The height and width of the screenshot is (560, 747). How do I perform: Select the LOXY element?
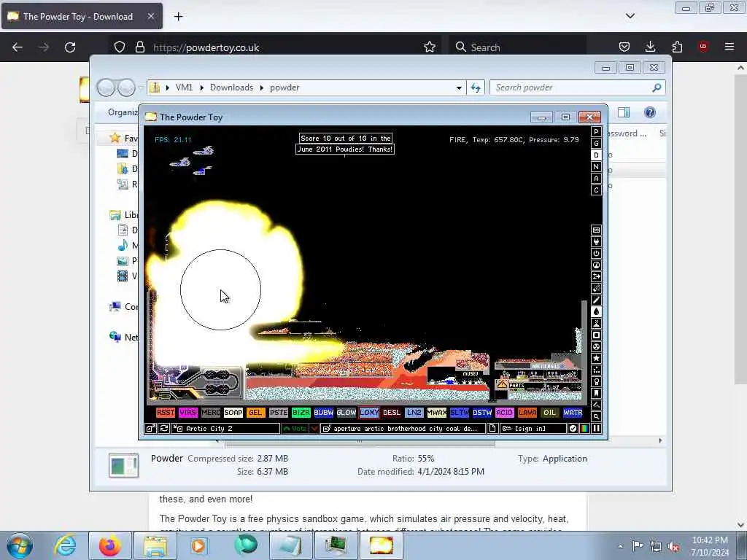point(369,413)
